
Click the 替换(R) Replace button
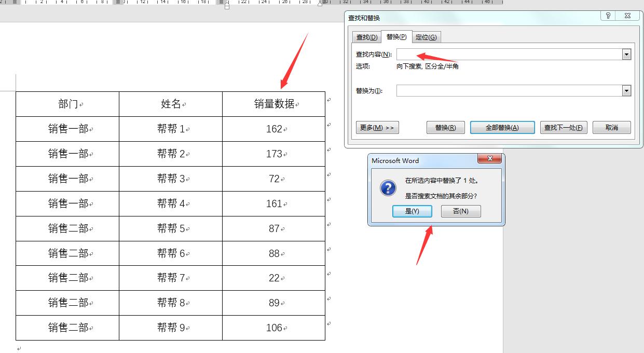pyautogui.click(x=445, y=127)
